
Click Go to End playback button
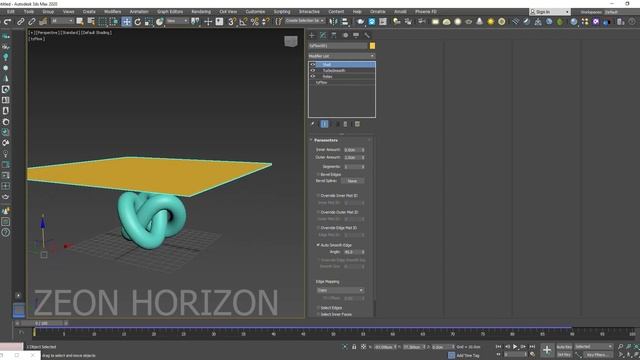pyautogui.click(x=532, y=347)
